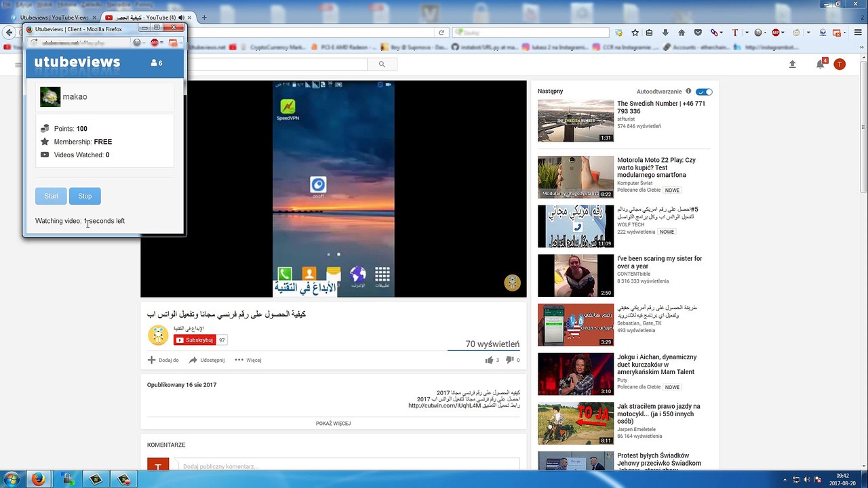Click Dodaj do below the video

(x=163, y=360)
